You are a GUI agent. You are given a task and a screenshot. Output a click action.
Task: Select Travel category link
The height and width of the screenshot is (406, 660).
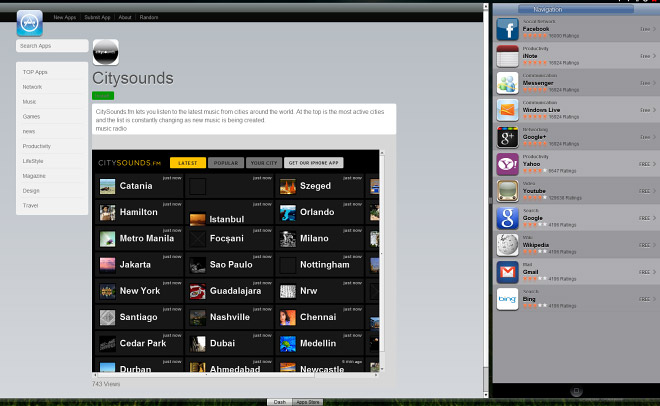tap(30, 206)
